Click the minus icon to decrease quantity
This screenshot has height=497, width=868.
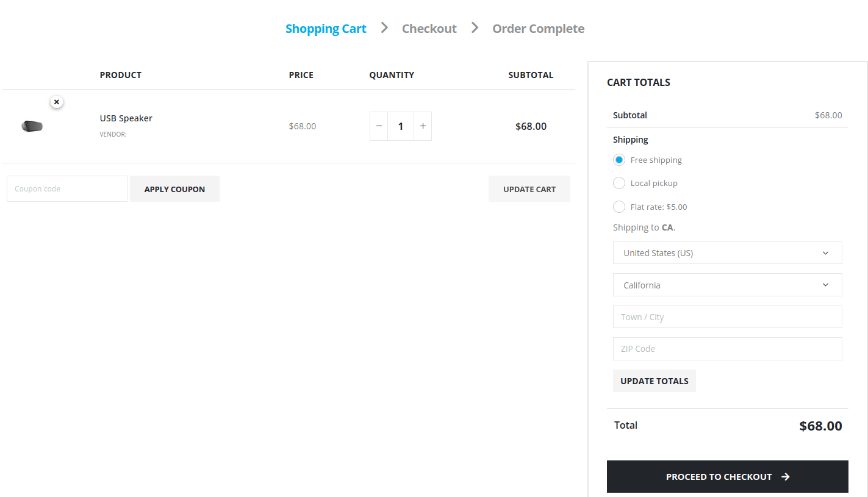[378, 126]
